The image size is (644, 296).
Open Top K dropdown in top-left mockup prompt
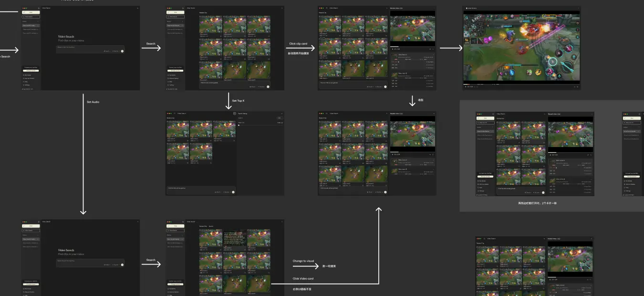(x=116, y=51)
